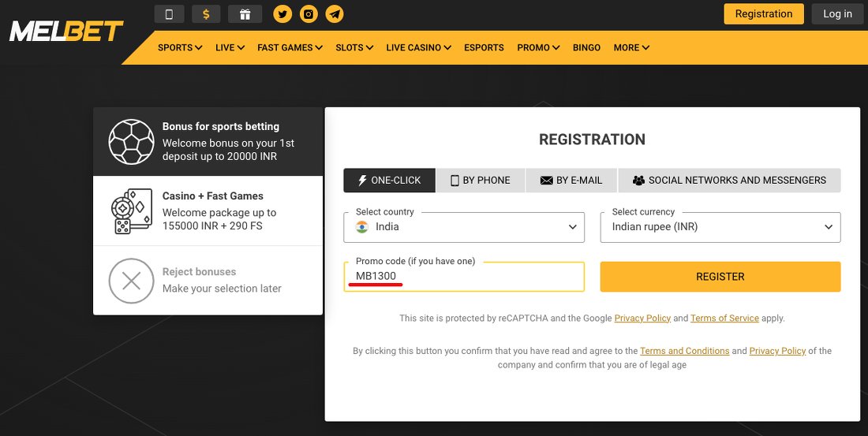Screen dimensions: 868x436
Task: Open the Select country dropdown
Action: [464, 227]
